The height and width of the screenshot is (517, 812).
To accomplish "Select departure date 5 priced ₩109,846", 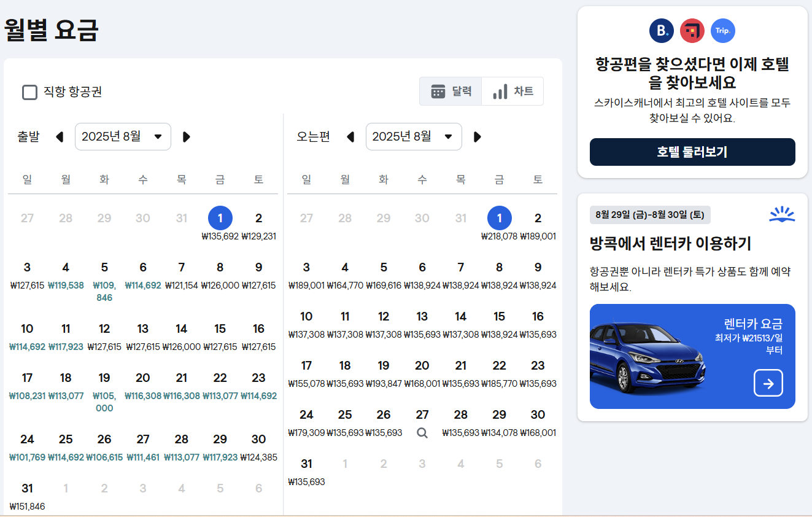I will coord(104,282).
